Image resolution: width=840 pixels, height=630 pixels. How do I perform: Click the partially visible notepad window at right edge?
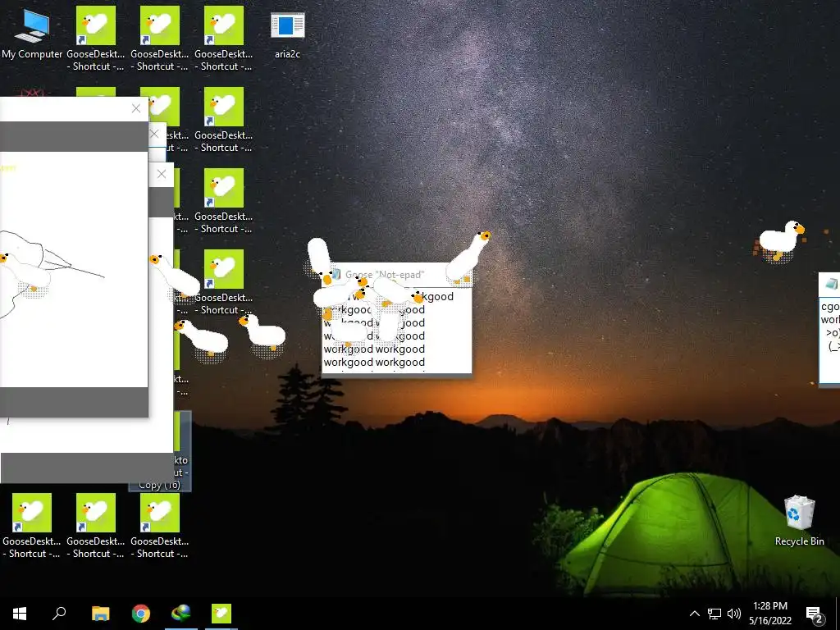(x=829, y=328)
